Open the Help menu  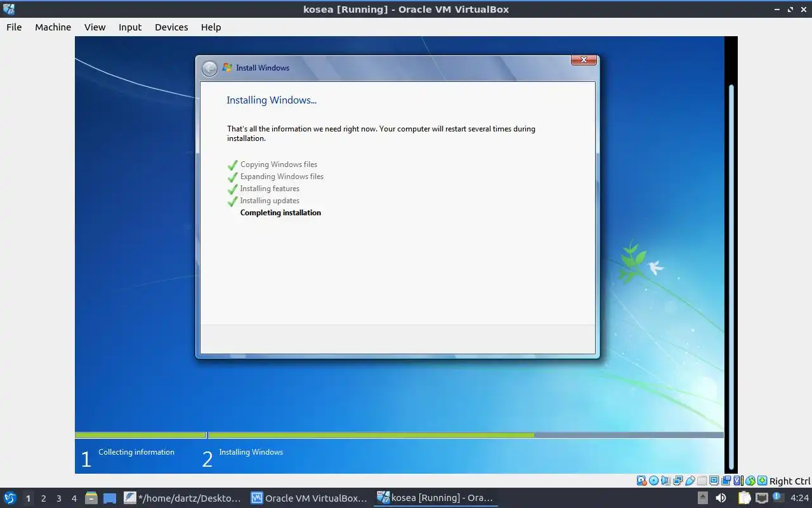(211, 27)
